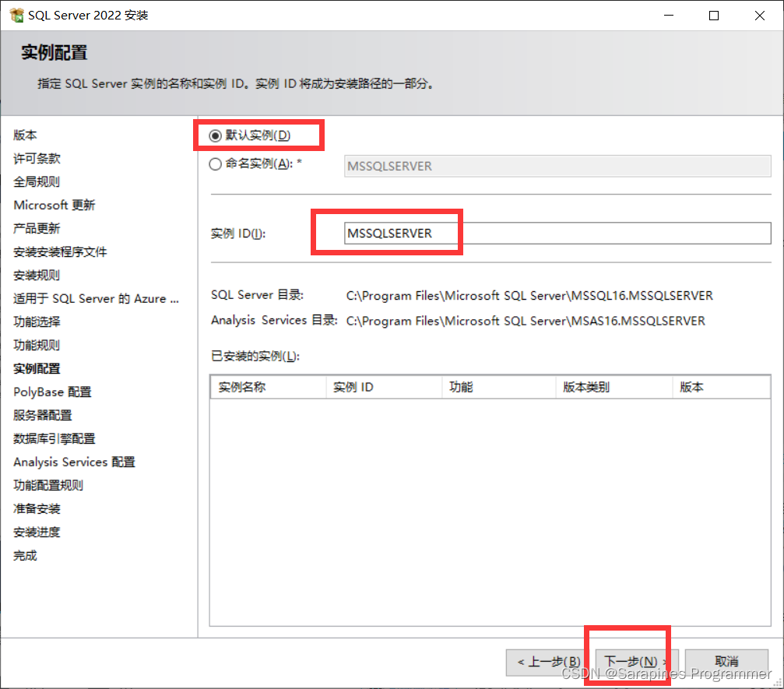This screenshot has width=784, height=689.
Task: Click the 下一步(N) button
Action: pos(637,662)
